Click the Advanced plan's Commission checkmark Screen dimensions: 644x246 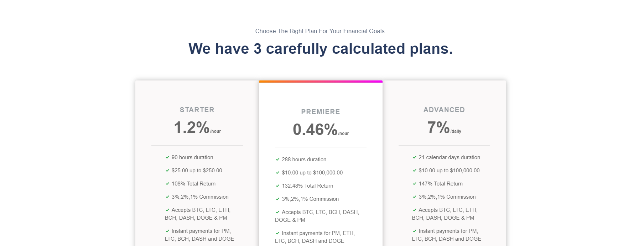click(415, 197)
